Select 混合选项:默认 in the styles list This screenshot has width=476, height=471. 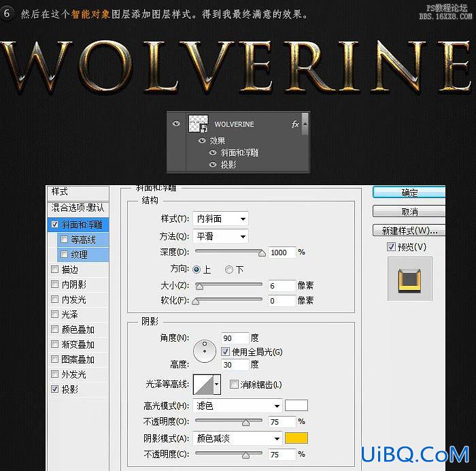click(x=78, y=208)
